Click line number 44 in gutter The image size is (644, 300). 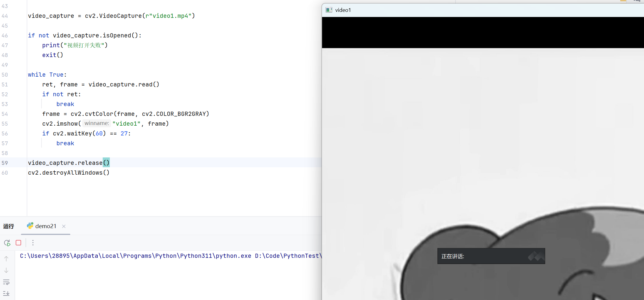pos(5,16)
